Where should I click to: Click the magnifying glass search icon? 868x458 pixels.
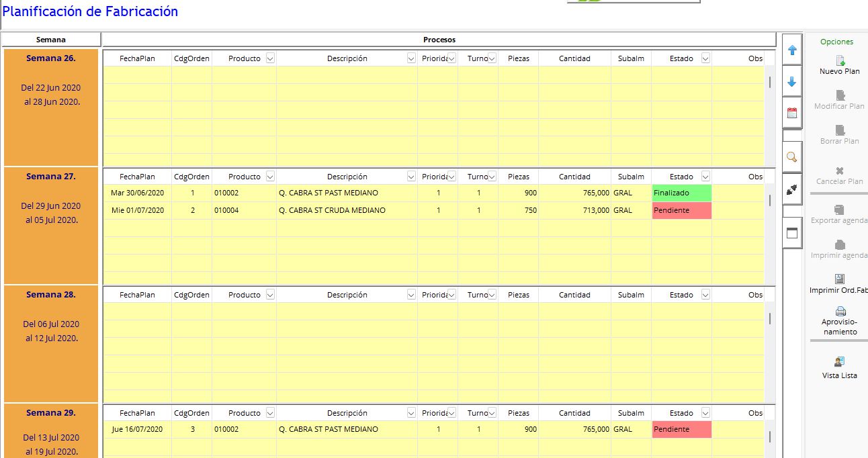point(792,157)
